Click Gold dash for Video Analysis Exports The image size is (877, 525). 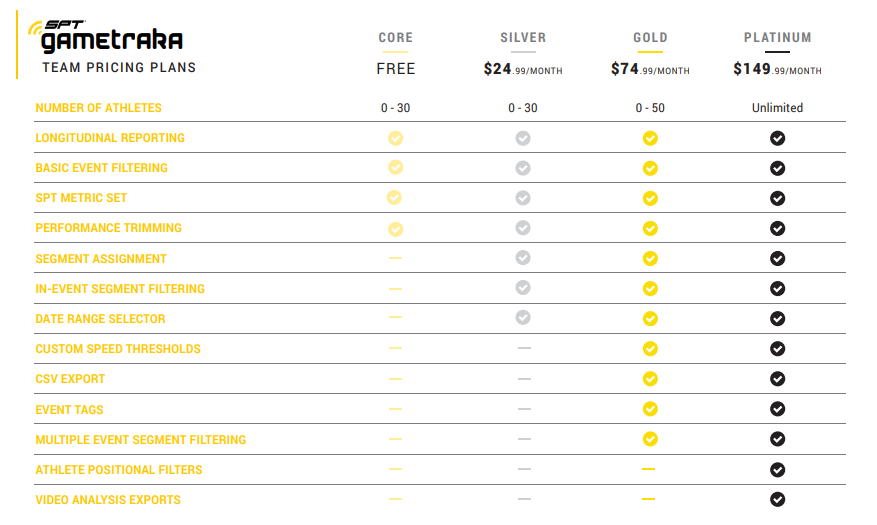tap(648, 499)
